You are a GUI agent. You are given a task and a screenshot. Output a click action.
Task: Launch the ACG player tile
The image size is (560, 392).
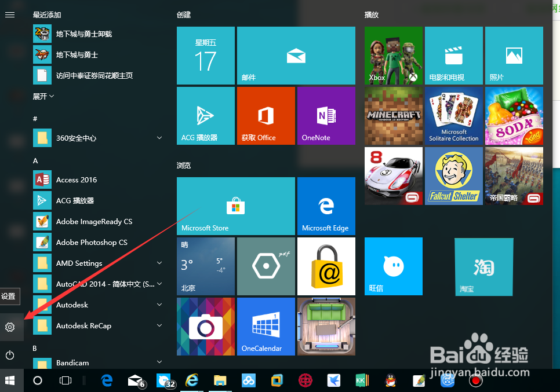(x=206, y=116)
